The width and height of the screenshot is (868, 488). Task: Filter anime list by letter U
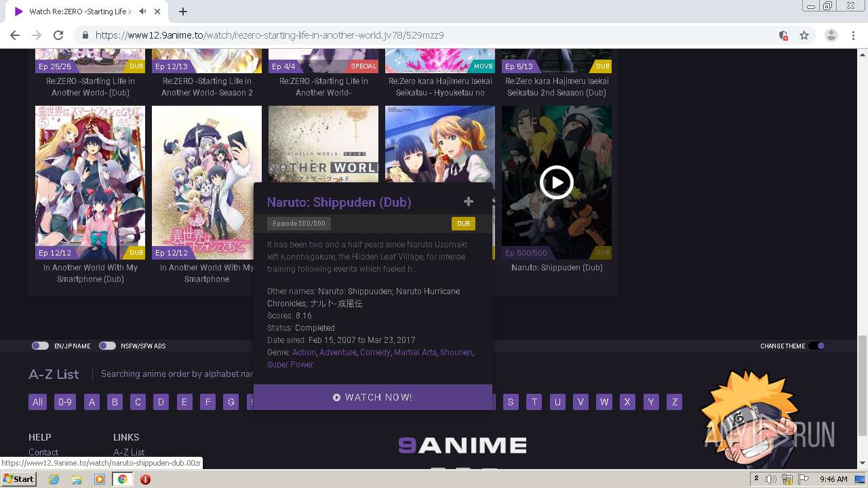557,402
